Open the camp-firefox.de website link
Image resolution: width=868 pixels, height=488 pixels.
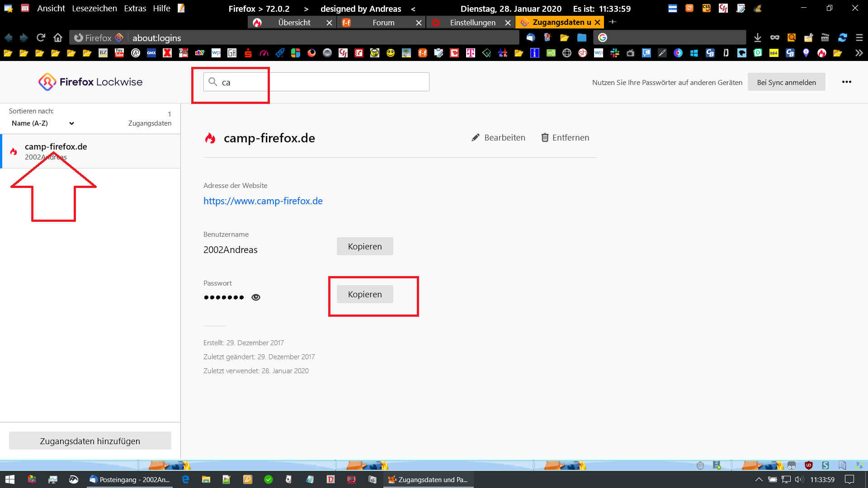263,201
